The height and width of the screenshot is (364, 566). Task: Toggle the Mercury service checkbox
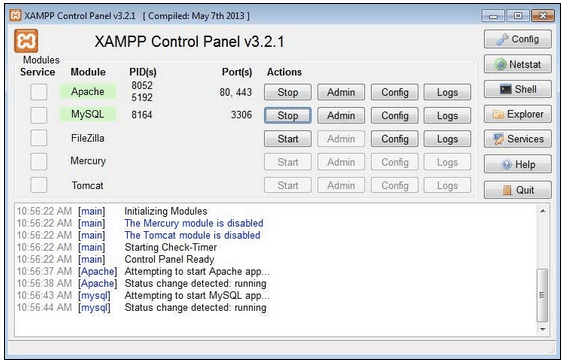(x=39, y=161)
